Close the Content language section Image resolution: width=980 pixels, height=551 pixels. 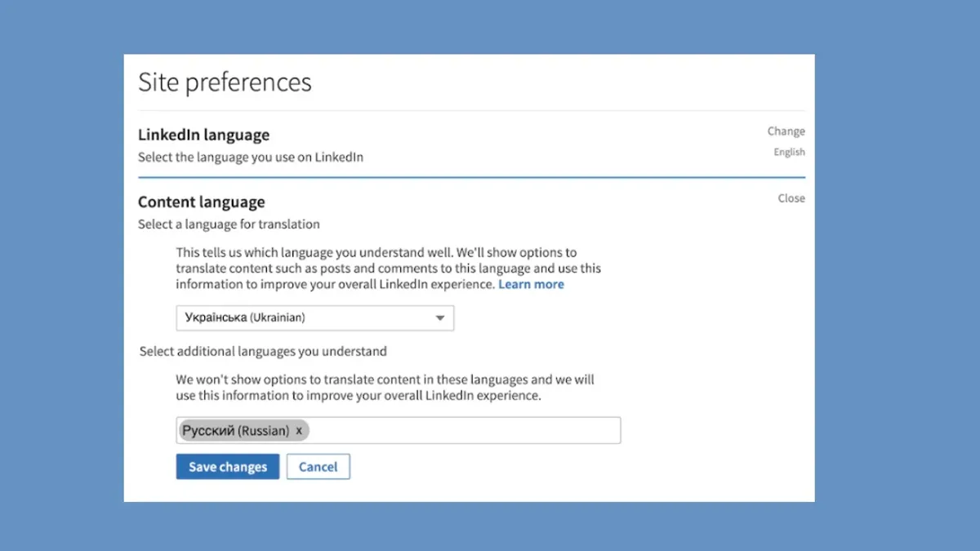pos(791,198)
